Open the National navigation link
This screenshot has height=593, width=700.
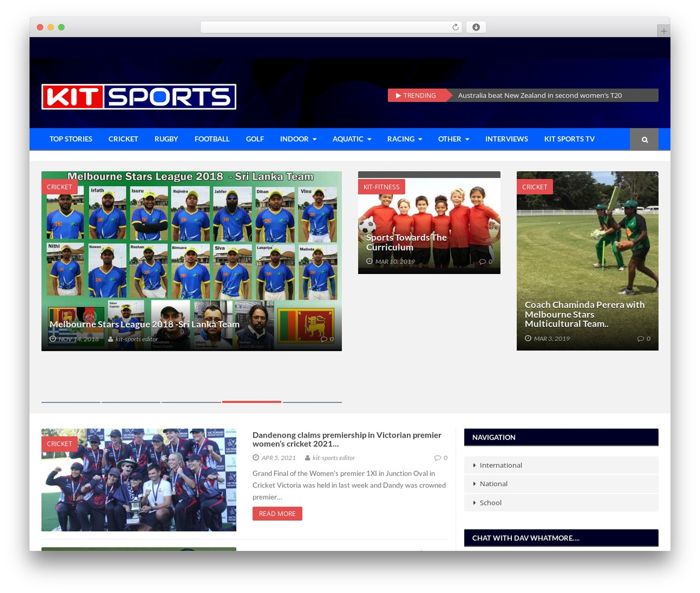[493, 484]
